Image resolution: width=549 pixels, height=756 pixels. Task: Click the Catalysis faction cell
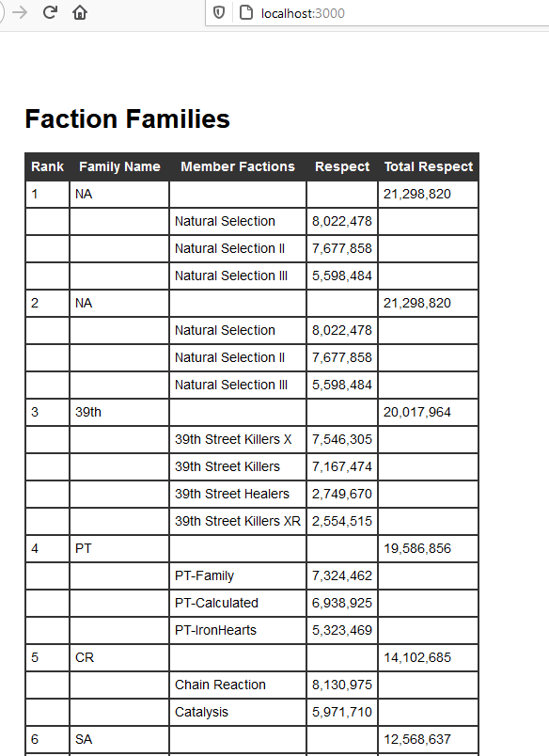pyautogui.click(x=238, y=712)
